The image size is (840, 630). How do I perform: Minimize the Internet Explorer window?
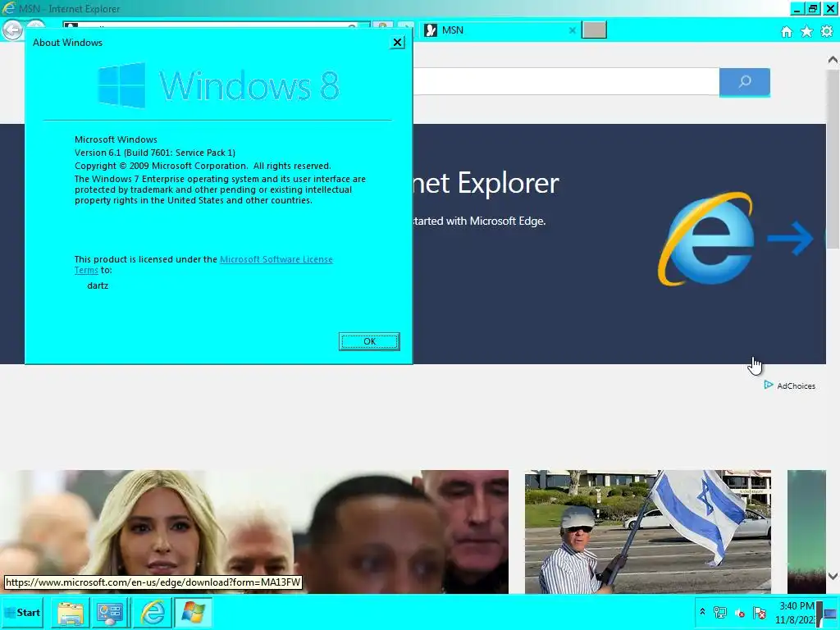pyautogui.click(x=797, y=8)
